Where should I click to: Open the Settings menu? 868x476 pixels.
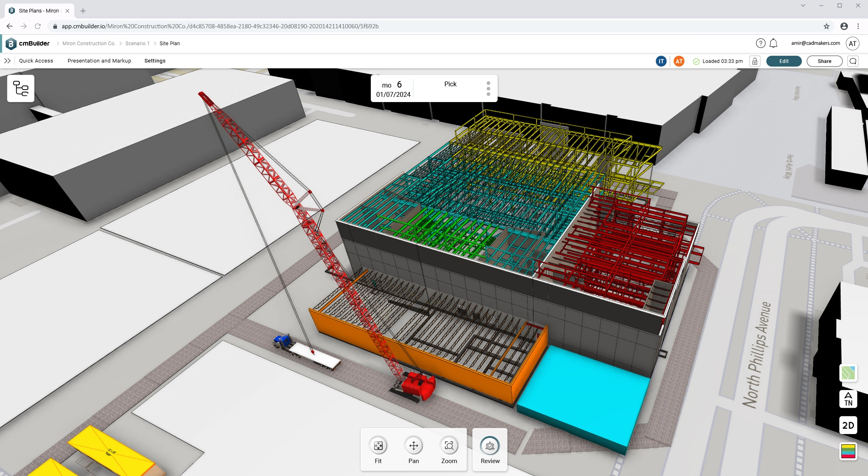[155, 61]
